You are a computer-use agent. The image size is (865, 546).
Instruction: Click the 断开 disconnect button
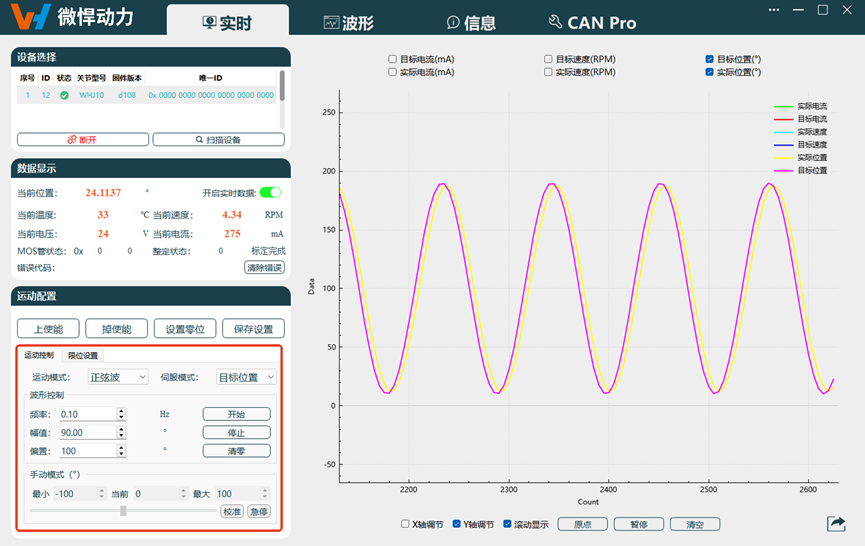(x=83, y=139)
